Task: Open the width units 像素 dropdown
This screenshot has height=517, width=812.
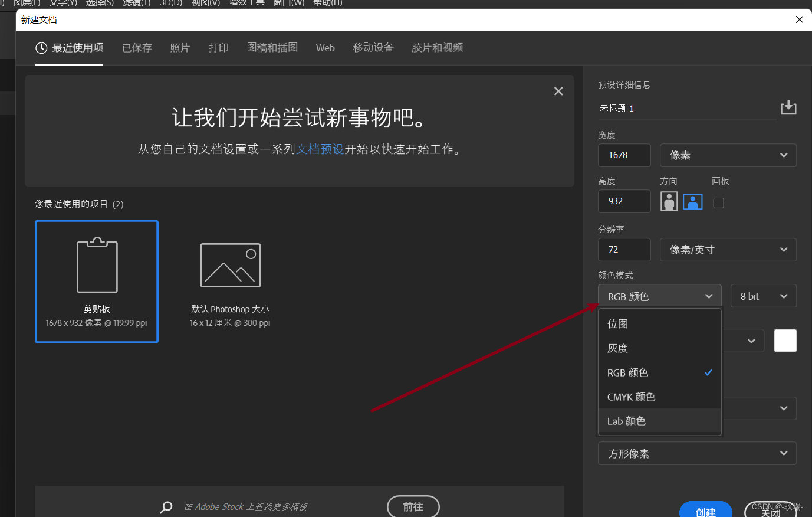Action: (728, 155)
